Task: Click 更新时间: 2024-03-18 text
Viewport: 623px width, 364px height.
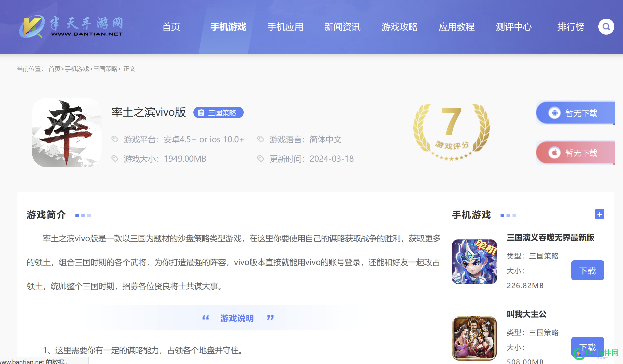Action: coord(312,159)
